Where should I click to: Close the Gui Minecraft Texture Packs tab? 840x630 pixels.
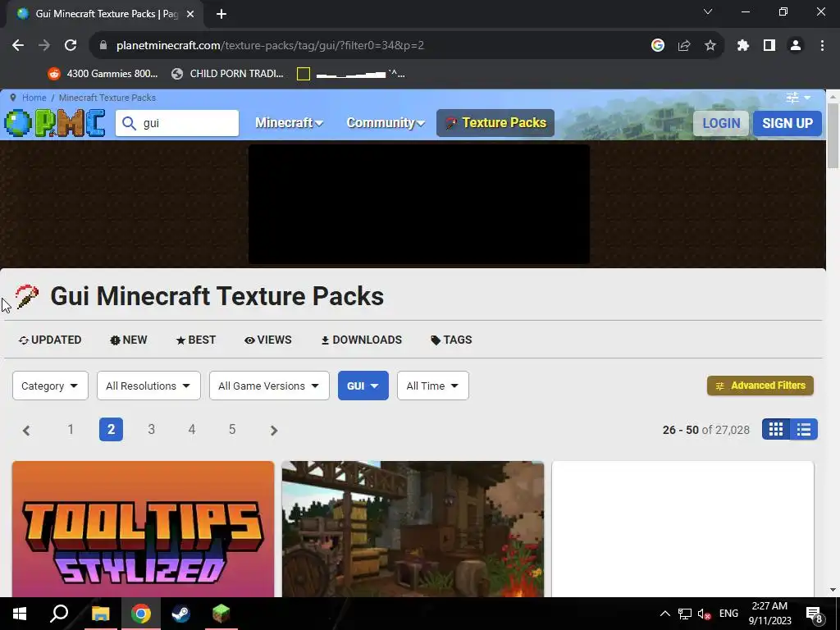click(190, 14)
